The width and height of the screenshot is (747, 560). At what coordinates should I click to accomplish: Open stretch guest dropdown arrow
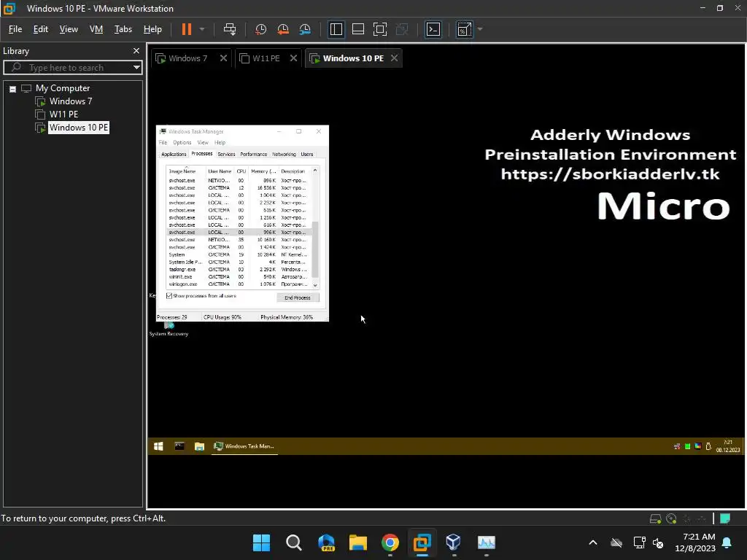coord(480,29)
